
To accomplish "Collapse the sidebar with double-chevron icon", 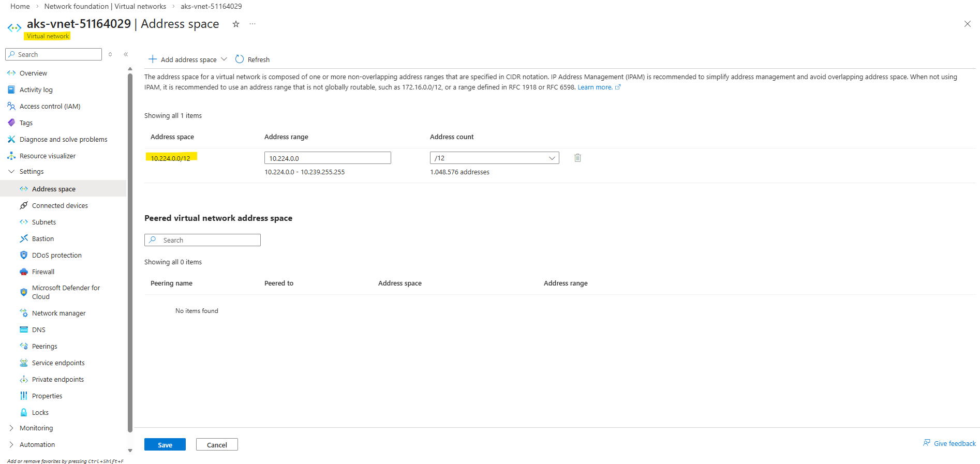I will tap(126, 54).
